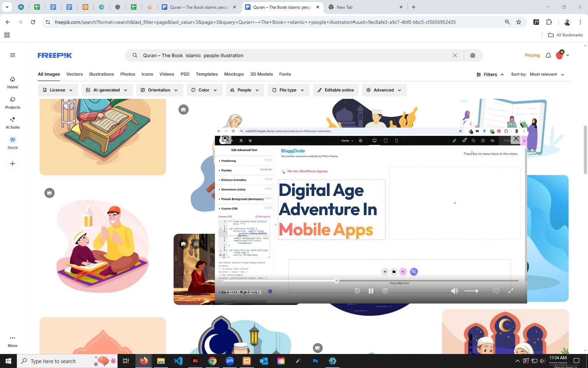Open the AI-generated filter dropdown
The width and height of the screenshot is (588, 368).
107,90
